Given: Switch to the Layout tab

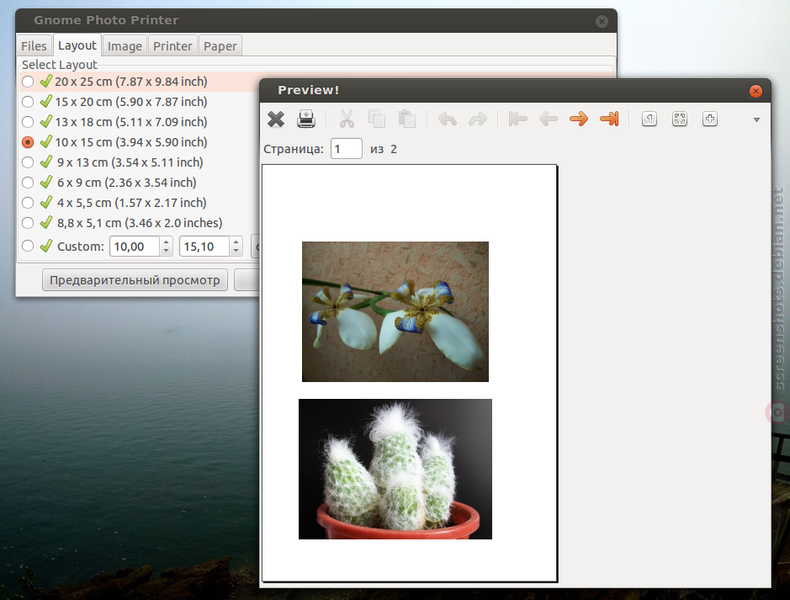Looking at the screenshot, I should coord(77,45).
